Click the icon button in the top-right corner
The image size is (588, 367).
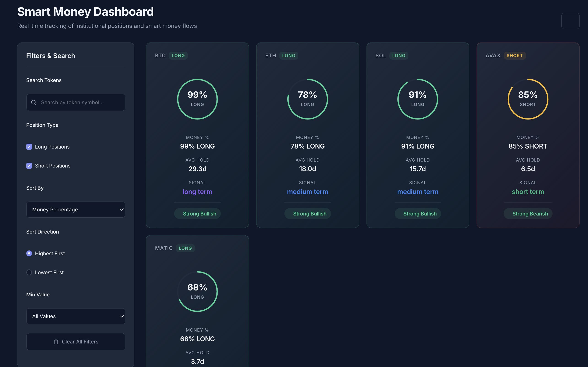point(570,21)
